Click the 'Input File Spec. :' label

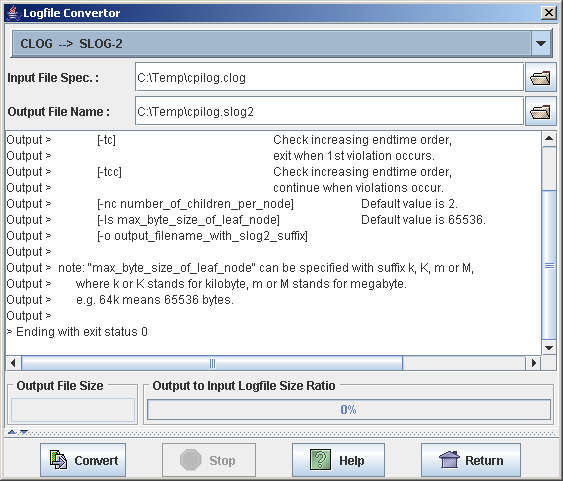[x=53, y=78]
